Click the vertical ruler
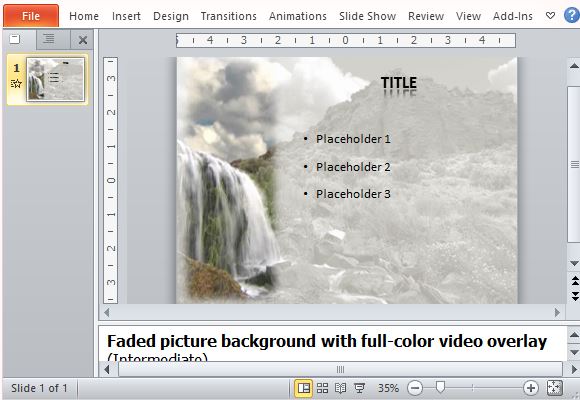This screenshot has width=580, height=400. [x=111, y=180]
